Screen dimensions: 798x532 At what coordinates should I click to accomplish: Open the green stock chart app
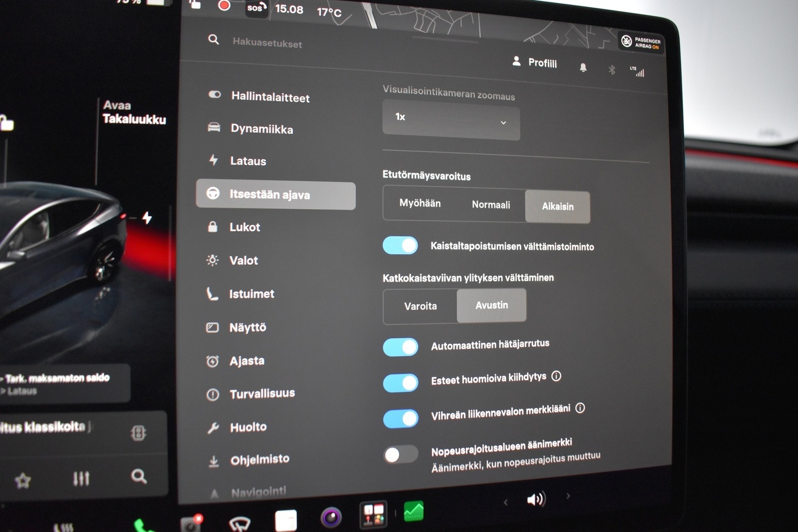[414, 511]
